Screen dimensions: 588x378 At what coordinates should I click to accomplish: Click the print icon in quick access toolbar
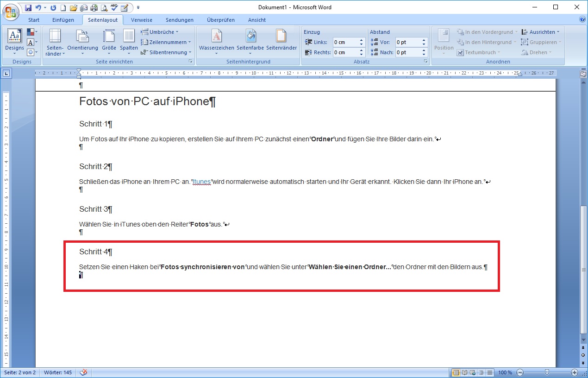94,7
